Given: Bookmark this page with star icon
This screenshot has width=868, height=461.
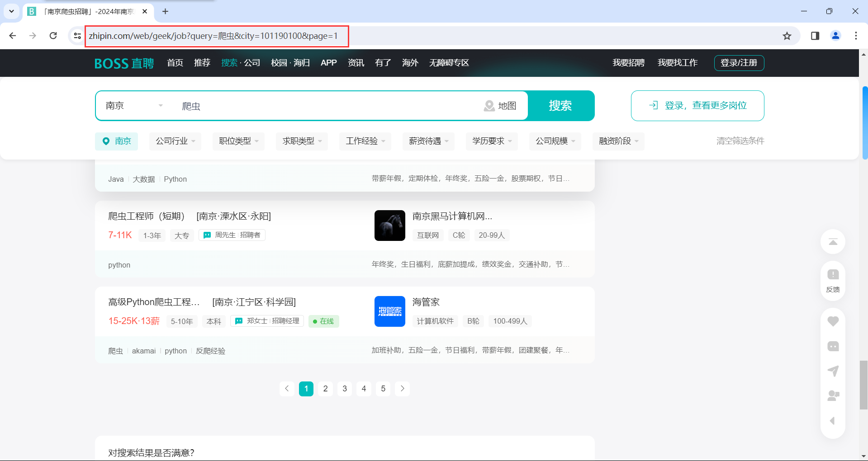Looking at the screenshot, I should [787, 36].
